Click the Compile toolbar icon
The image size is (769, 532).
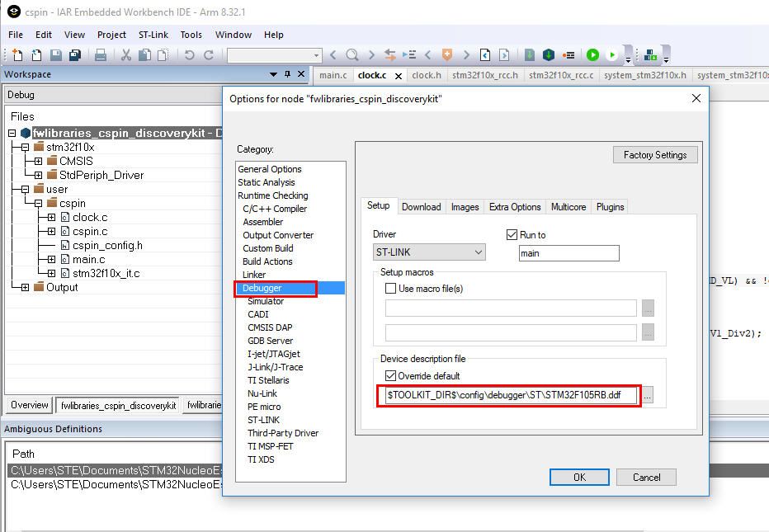click(530, 55)
